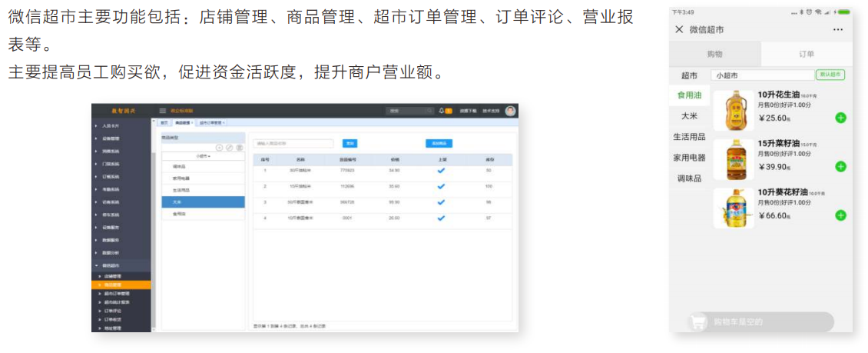Click the user avatar in admin header
The image size is (868, 353).
(x=510, y=111)
